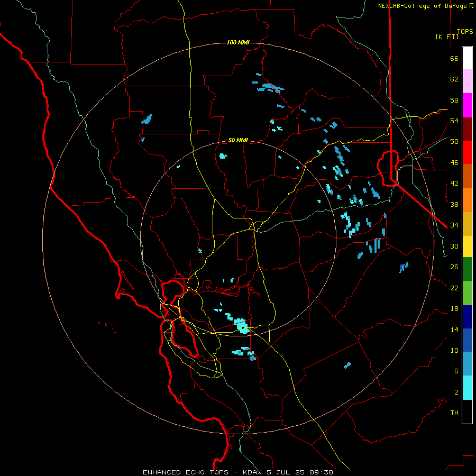The width and height of the screenshot is (476, 476).
Task: Click the magenta 58 kft swatch
Action: pyautogui.click(x=467, y=105)
